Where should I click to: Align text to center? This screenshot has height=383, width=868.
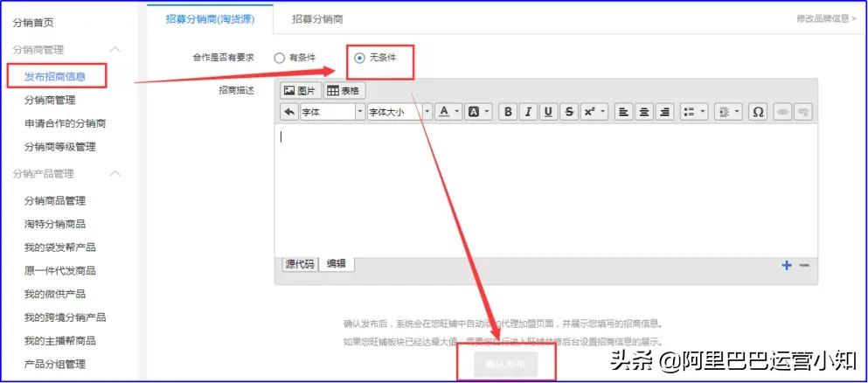coord(644,112)
